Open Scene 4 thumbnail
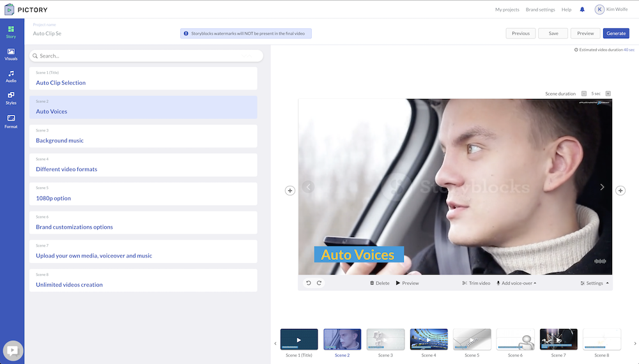Screen dimensions: 639x364 (x=429, y=340)
